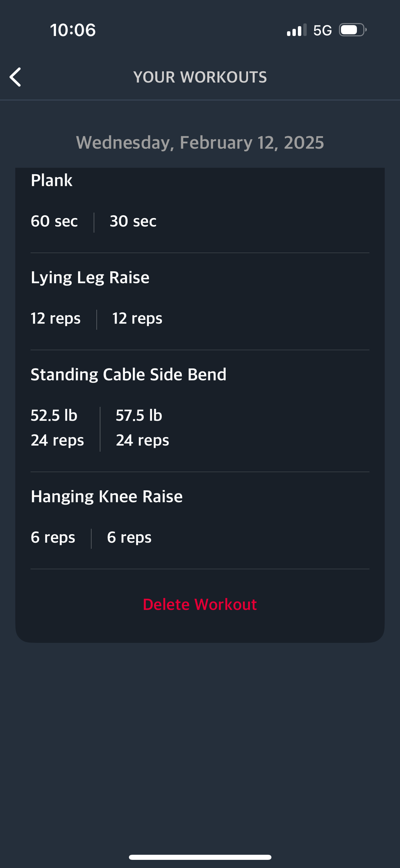Screen dimensions: 400x868
Task: Tap the battery status icon
Action: coord(353,30)
